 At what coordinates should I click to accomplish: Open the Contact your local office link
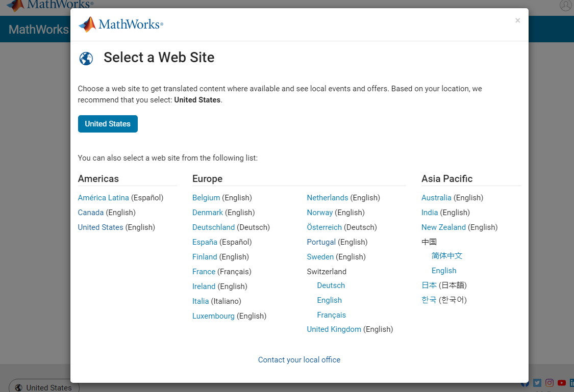[299, 360]
